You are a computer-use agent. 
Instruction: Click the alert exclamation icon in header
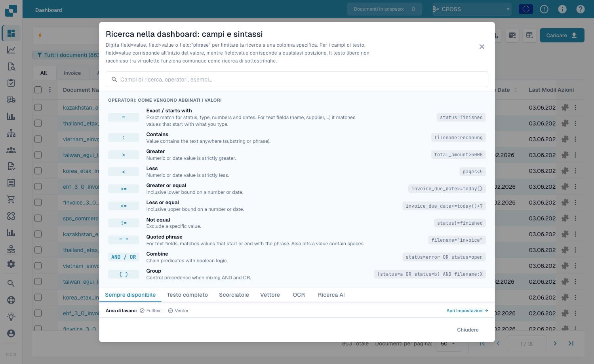pos(544,9)
